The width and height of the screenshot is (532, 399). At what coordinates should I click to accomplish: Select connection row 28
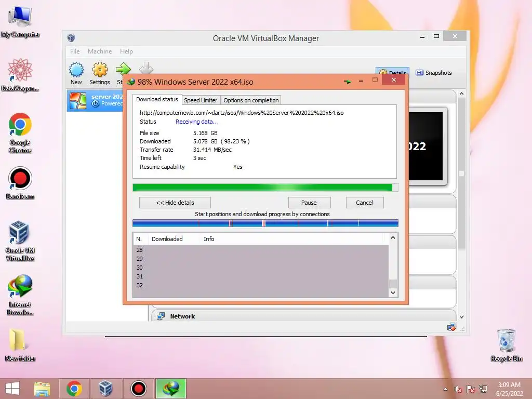pyautogui.click(x=261, y=250)
